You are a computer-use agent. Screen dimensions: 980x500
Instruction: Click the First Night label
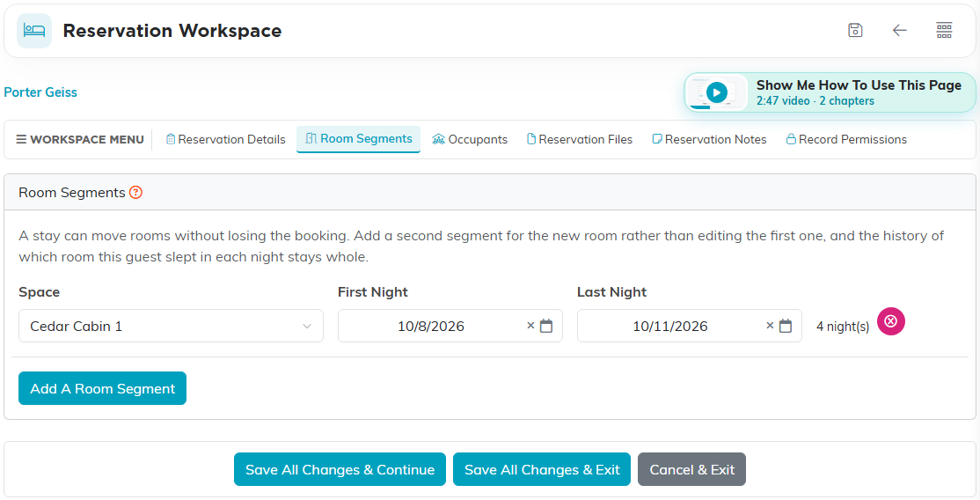pyautogui.click(x=373, y=292)
